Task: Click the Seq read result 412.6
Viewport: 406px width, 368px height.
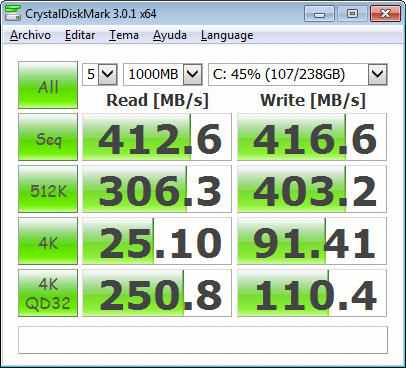Action: [x=157, y=137]
